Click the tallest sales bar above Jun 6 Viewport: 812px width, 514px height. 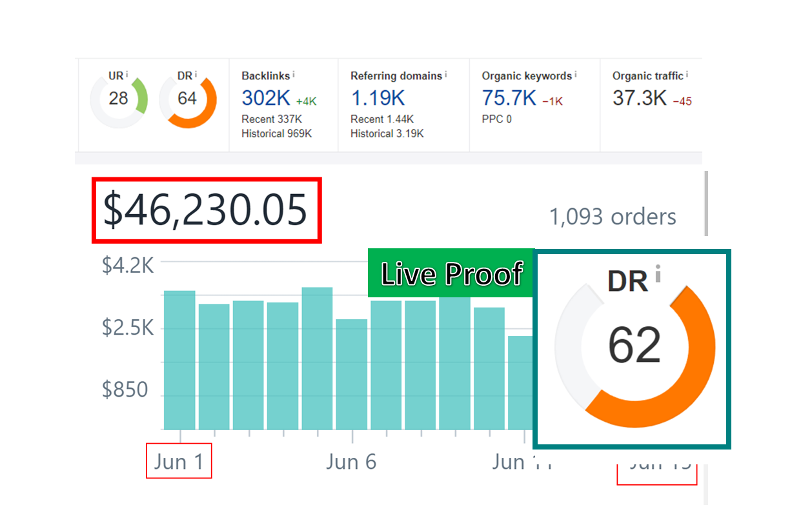point(316,355)
